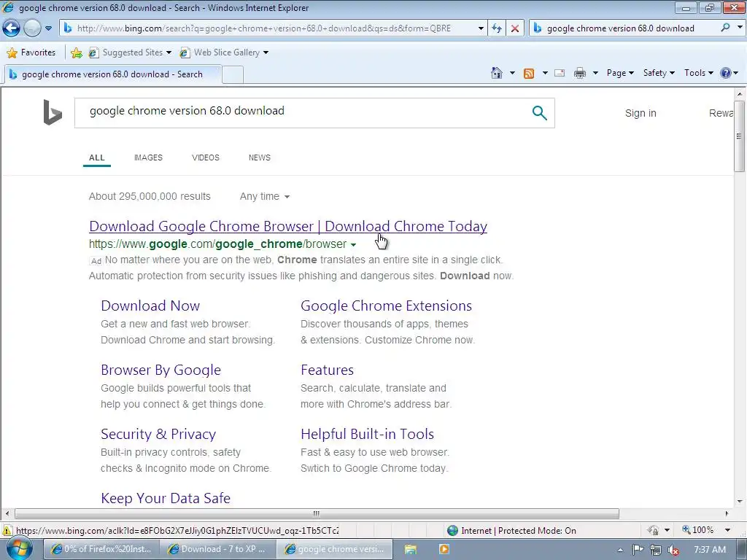The image size is (747, 560).
Task: Click the Read Mail icon
Action: [560, 74]
